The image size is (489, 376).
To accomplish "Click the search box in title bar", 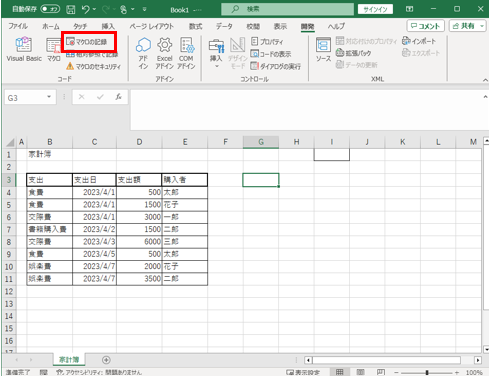I will [x=287, y=9].
